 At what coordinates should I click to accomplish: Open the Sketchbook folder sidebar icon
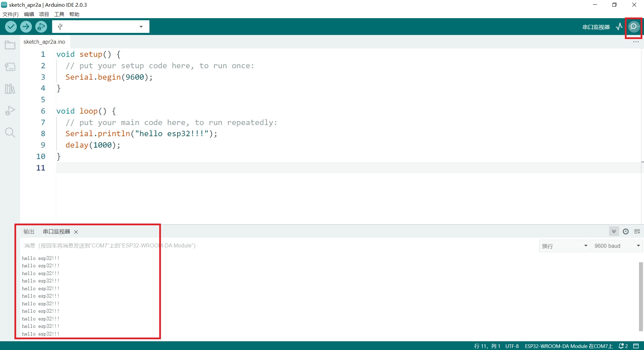pyautogui.click(x=10, y=45)
